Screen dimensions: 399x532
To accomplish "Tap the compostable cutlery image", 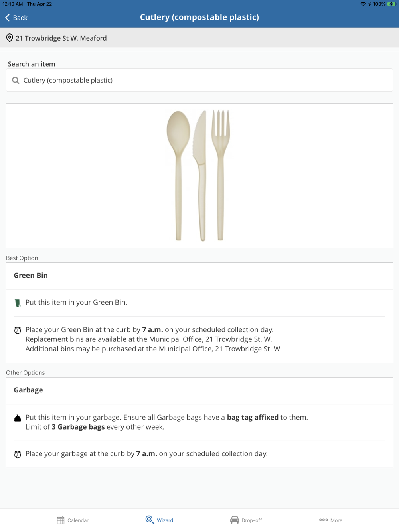I will pos(199,175).
